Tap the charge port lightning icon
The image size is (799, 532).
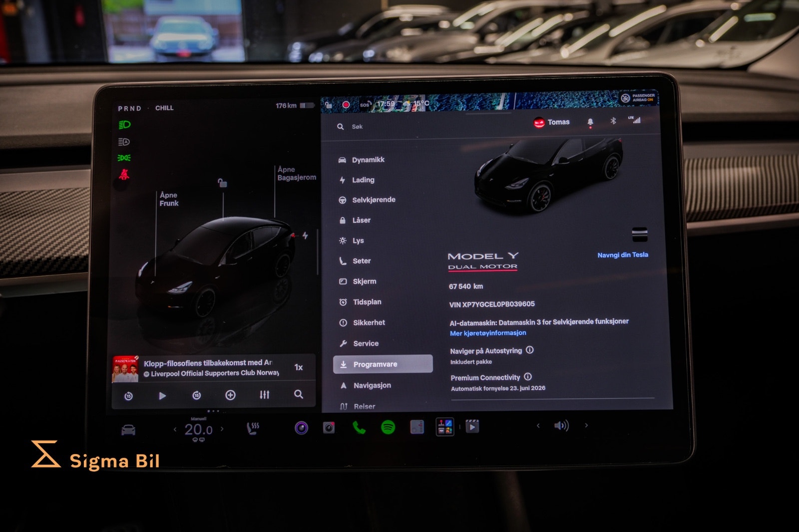[x=305, y=236]
